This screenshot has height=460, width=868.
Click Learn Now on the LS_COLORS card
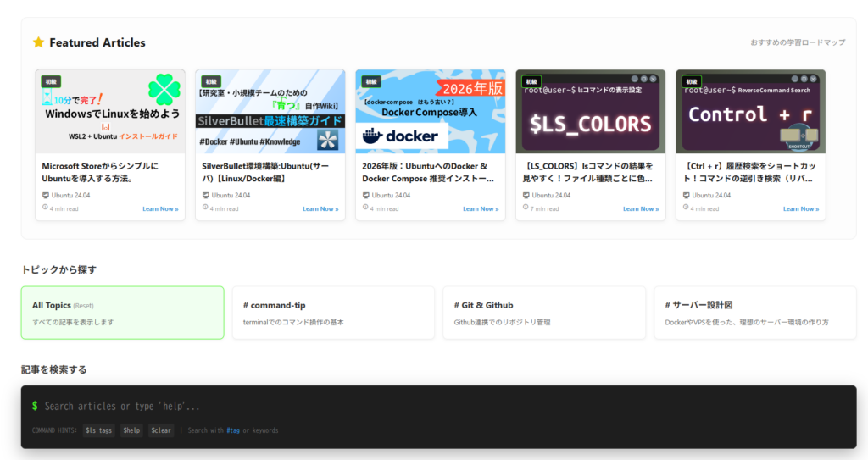[641, 208]
